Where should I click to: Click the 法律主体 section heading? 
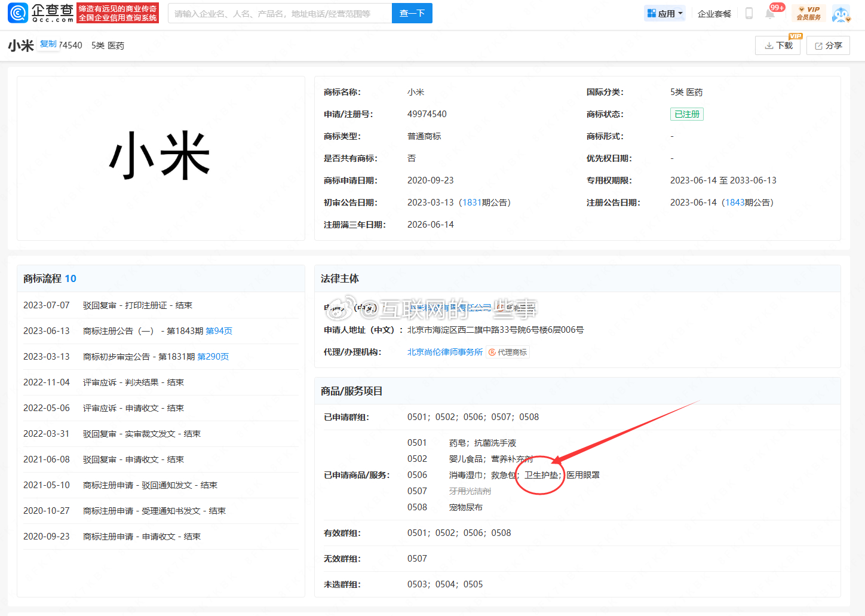point(340,278)
